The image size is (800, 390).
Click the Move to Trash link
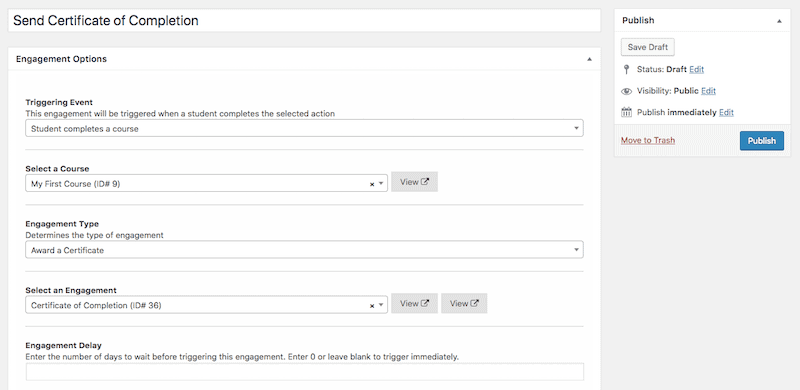pyautogui.click(x=647, y=140)
